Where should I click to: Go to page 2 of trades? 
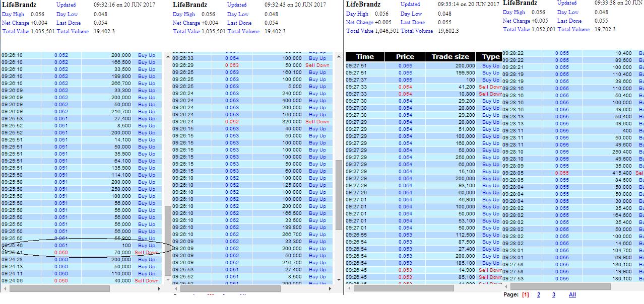[x=539, y=295]
